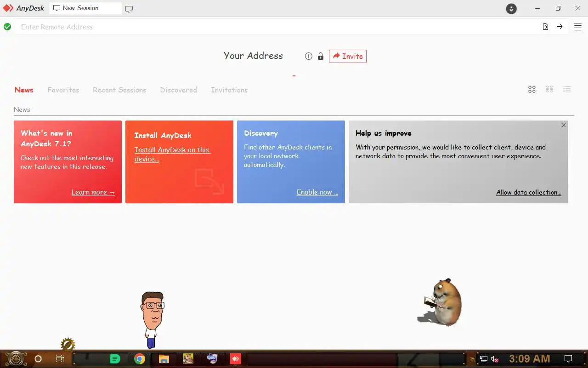
Task: Click the info icon next to Your Address
Action: coord(309,56)
